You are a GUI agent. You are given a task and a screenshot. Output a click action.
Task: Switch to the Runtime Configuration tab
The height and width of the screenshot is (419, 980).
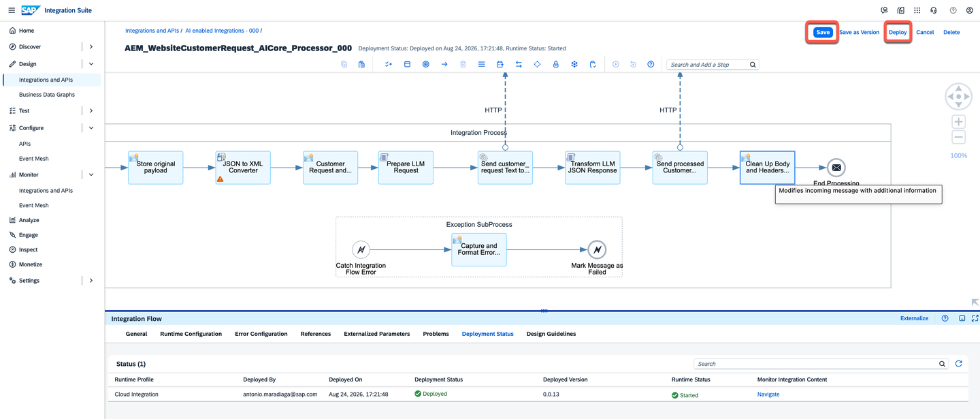point(191,334)
